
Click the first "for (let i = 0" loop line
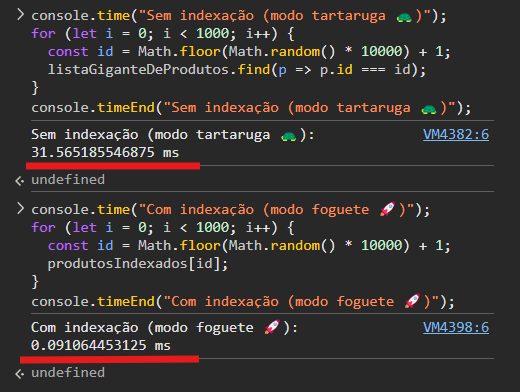[x=163, y=34]
